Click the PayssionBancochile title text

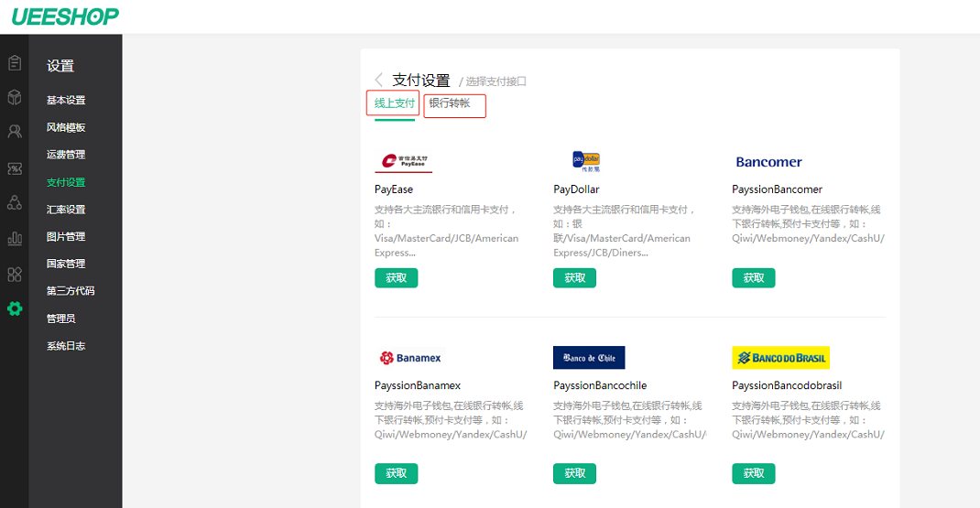pyautogui.click(x=600, y=385)
